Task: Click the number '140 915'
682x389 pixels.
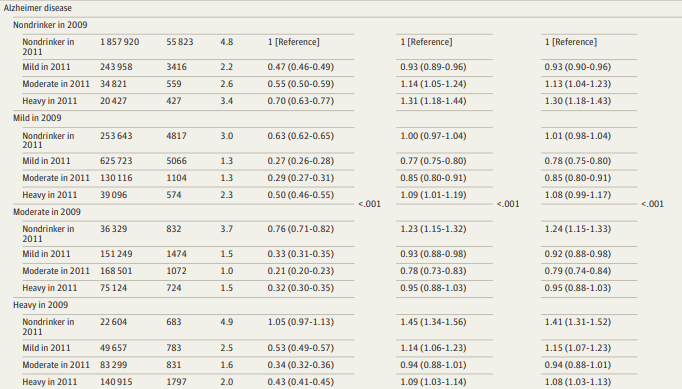Action: (x=116, y=382)
